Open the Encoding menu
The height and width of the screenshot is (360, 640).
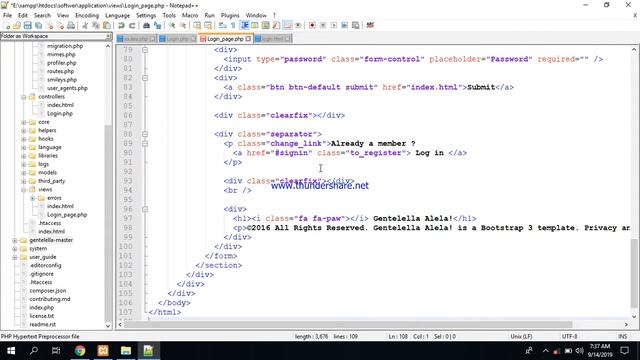[x=87, y=15]
